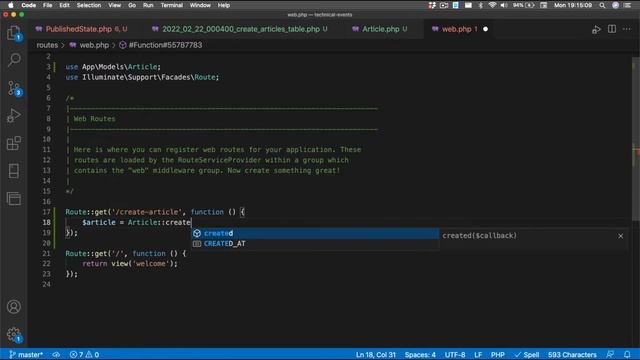Image resolution: width=640 pixels, height=360 pixels.
Task: Click the battery 94% indicator
Action: [524, 5]
